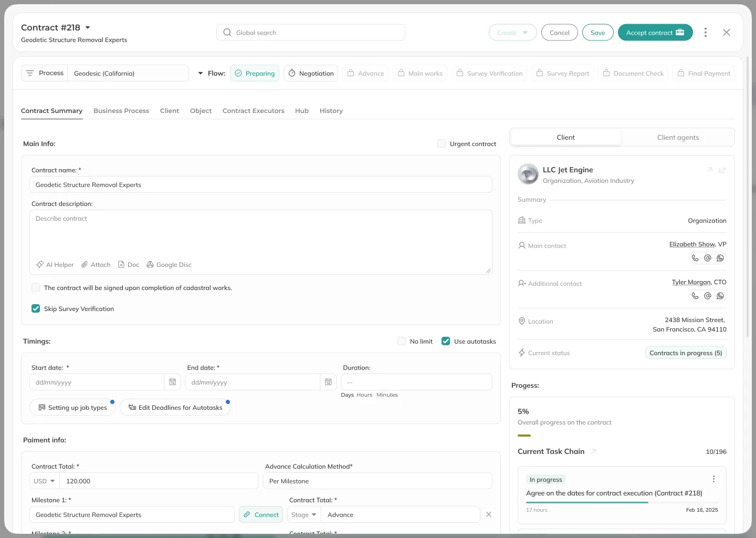Switch to the Business Process tab

[121, 111]
